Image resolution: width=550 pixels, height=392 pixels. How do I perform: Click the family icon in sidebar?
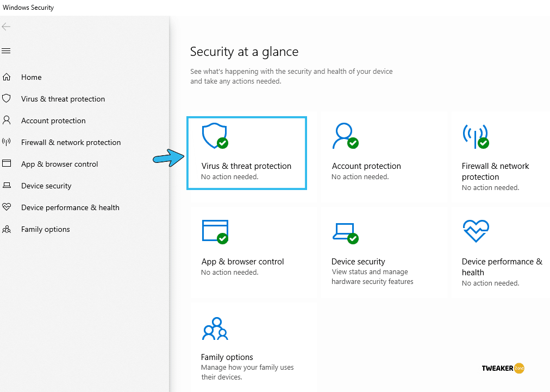point(7,229)
